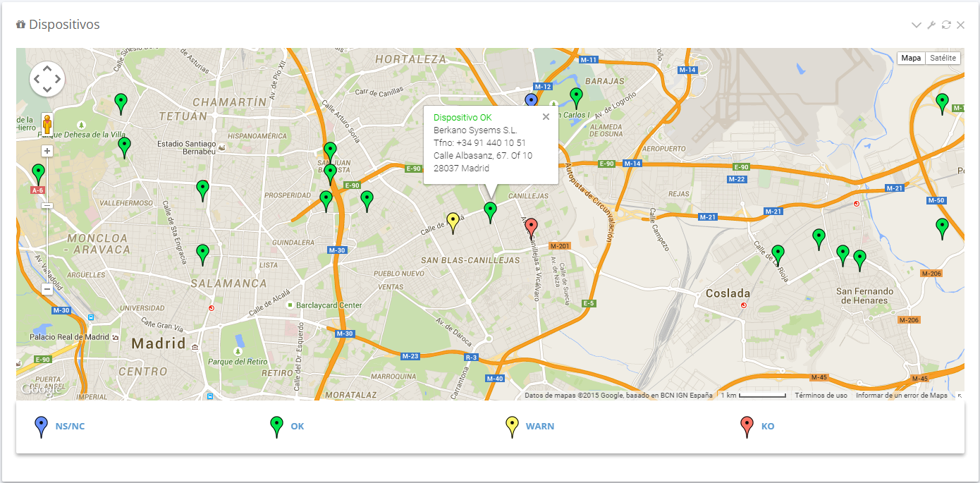Screen dimensions: 980x483
Task: Click the red KO marker near Canillejas
Action: 532,224
